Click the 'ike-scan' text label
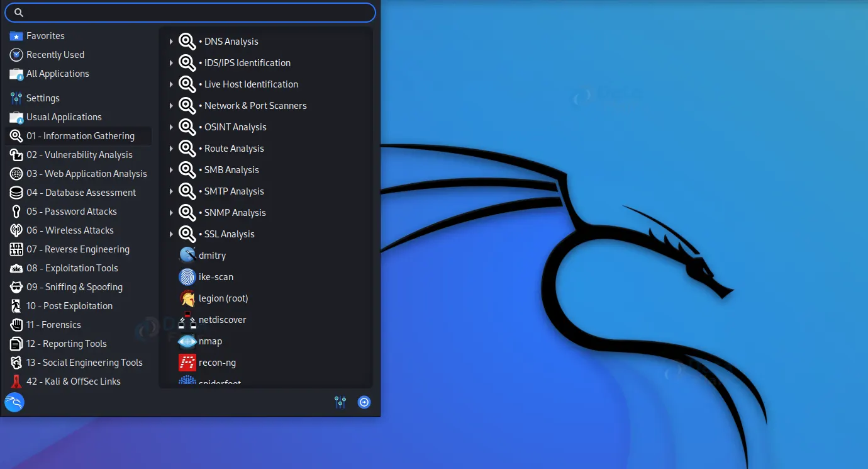868x469 pixels. tap(216, 277)
